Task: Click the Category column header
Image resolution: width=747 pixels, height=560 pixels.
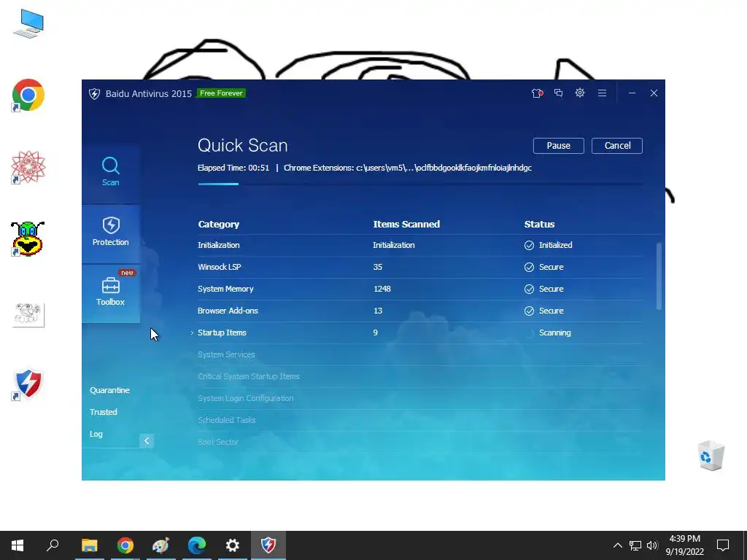Action: point(219,225)
